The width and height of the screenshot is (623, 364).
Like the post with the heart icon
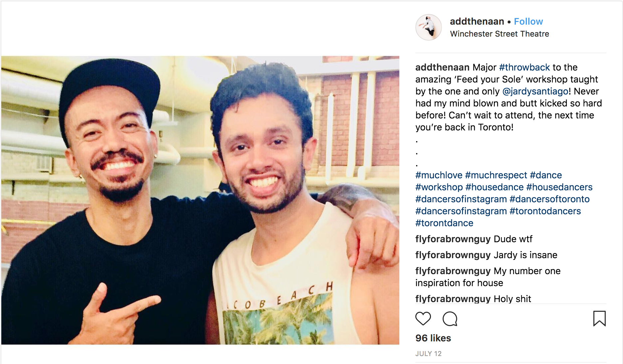coord(423,318)
